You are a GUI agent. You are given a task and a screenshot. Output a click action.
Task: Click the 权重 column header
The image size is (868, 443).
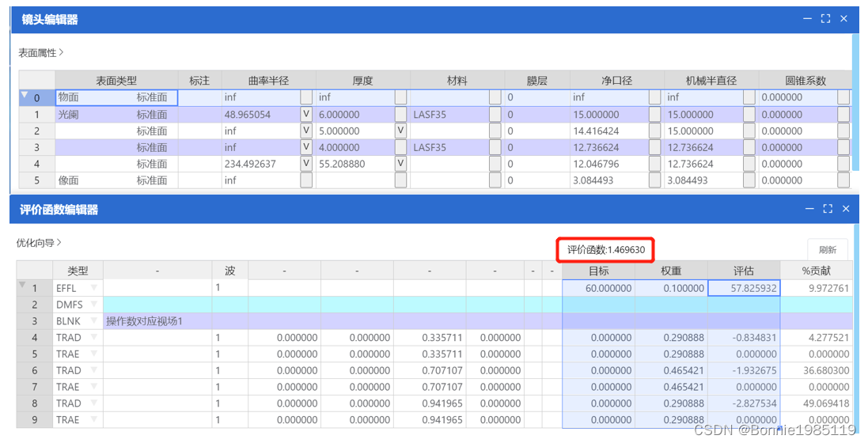[x=671, y=271]
